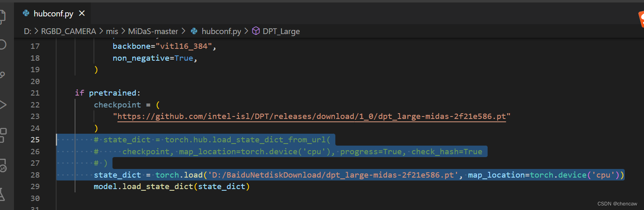Open MiDaS-master breadcrumb folder
Viewport: 644px width, 210px height.
153,31
